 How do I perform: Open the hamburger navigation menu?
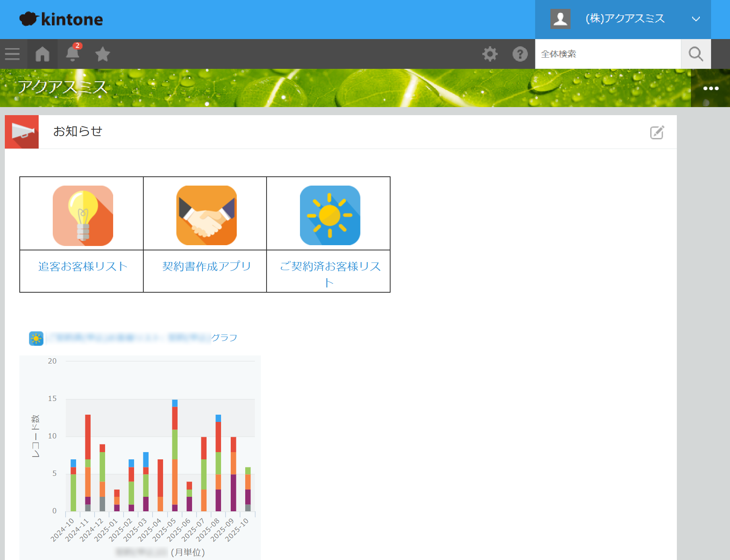(12, 54)
